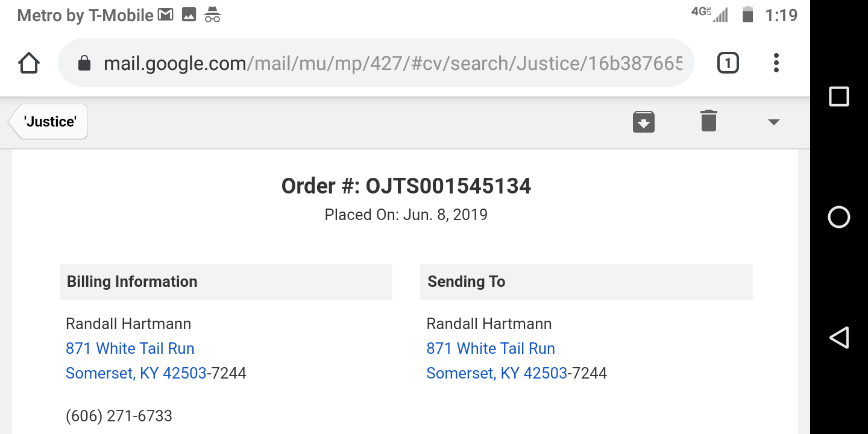868x434 pixels.
Task: Open shipping Somerset, KY 42503 link
Action: [497, 373]
